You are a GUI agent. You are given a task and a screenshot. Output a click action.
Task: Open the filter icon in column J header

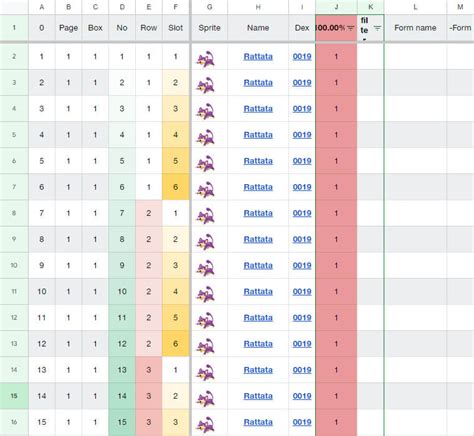click(x=350, y=28)
